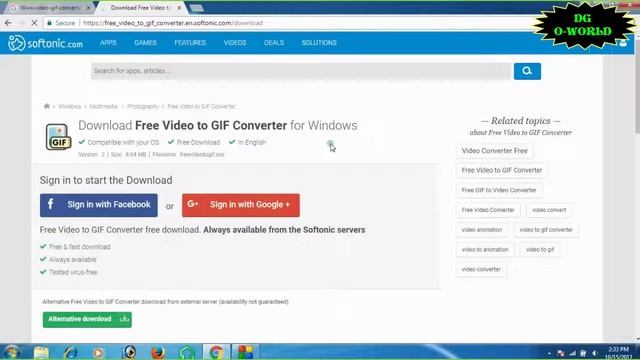Open the FEATURES menu
Screen dimensions: 640x360
[190, 42]
